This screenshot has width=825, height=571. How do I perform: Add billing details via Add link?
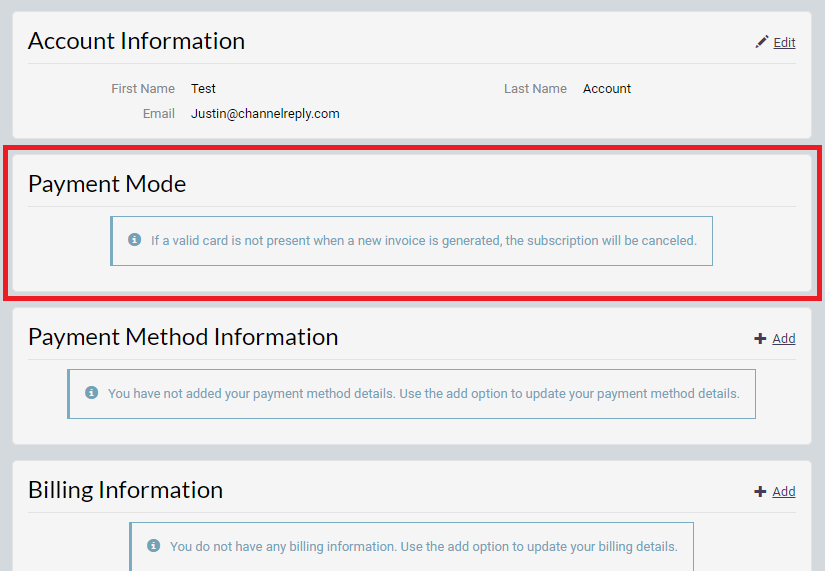pos(783,492)
